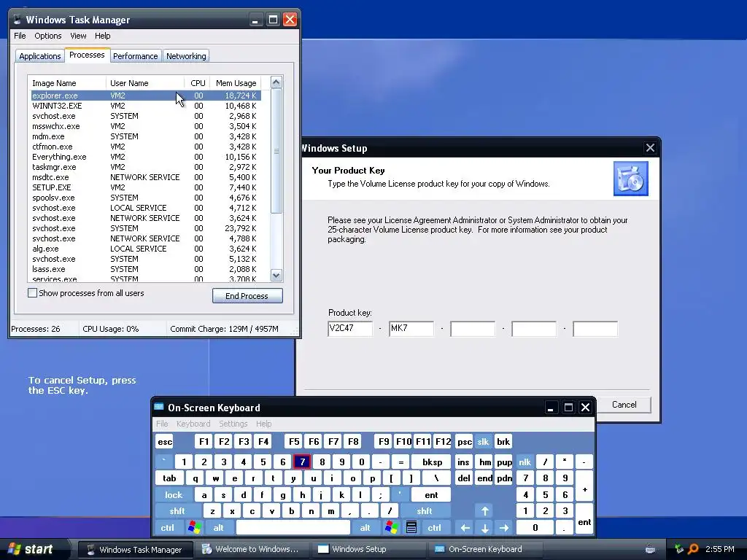Toggle the left ctrl key
This screenshot has height=560, width=747.
168,527
